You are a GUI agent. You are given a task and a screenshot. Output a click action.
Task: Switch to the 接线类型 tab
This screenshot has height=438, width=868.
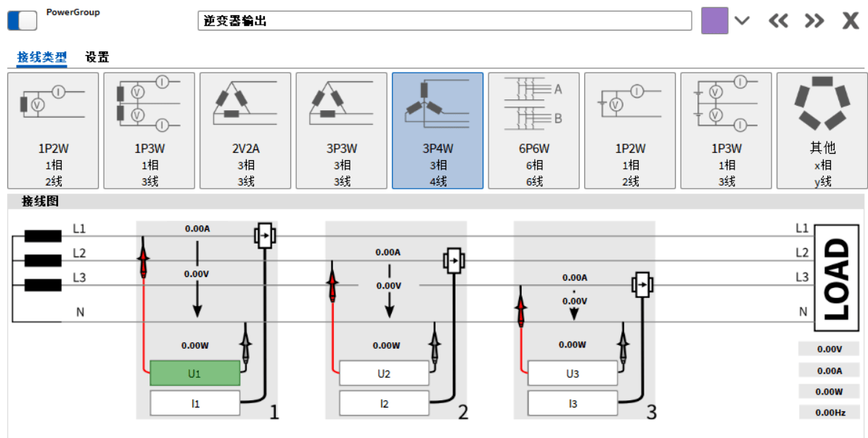pos(42,57)
